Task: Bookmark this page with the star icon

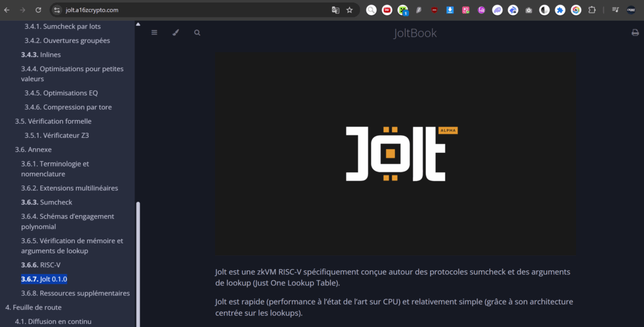Action: [x=350, y=10]
